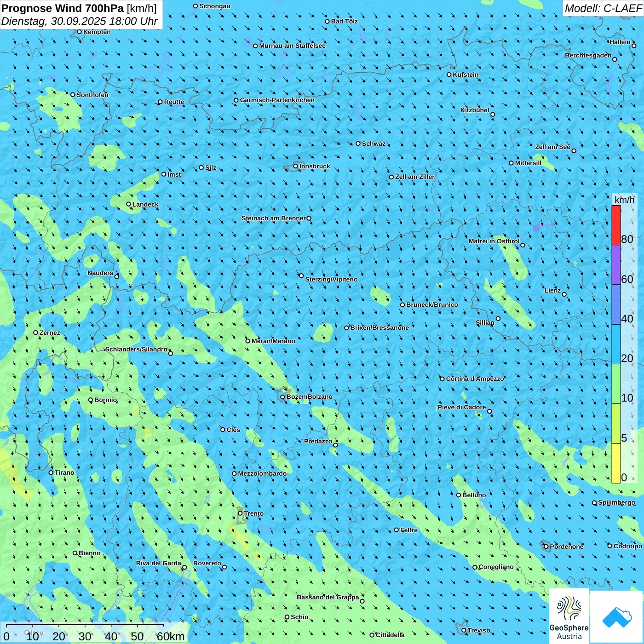Click the 'Mezzolombardo' label
Screen dimensions: 644x644
(262, 473)
